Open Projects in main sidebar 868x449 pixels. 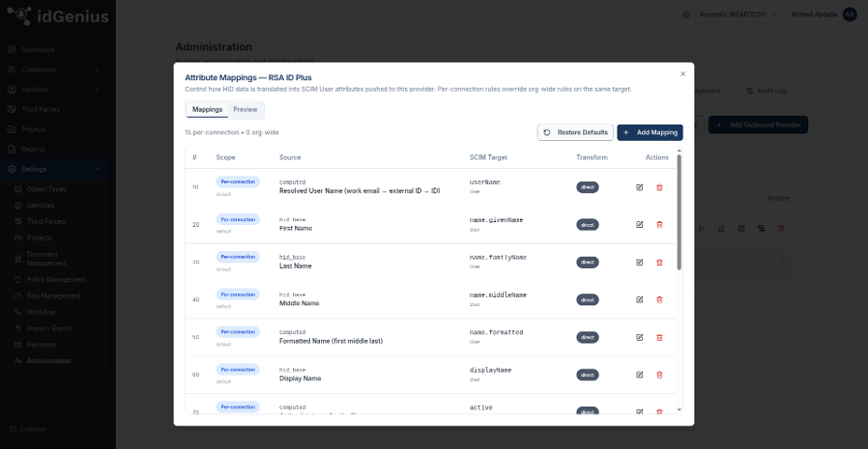point(34,130)
